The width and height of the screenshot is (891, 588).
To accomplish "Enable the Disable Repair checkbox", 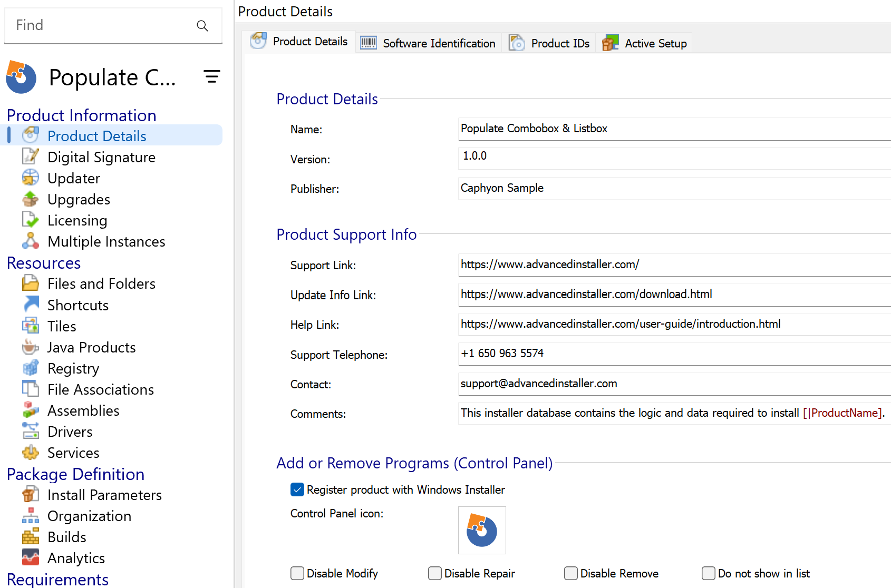I will [435, 573].
